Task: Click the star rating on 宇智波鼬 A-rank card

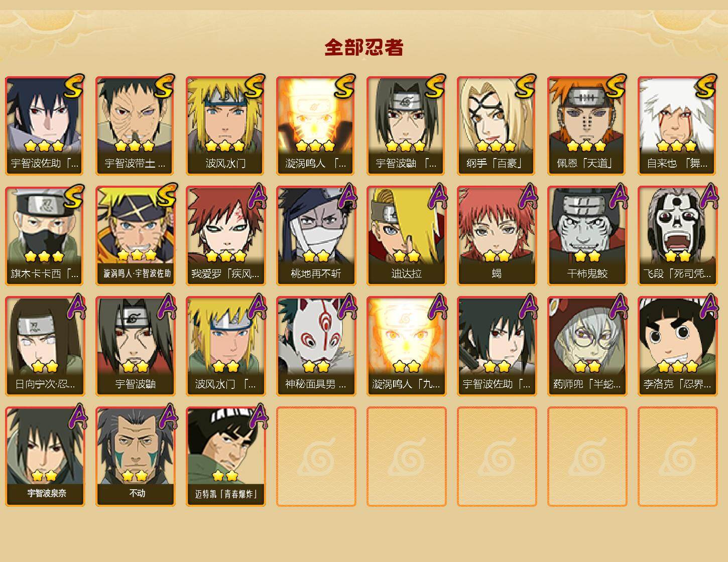Action: (x=135, y=366)
